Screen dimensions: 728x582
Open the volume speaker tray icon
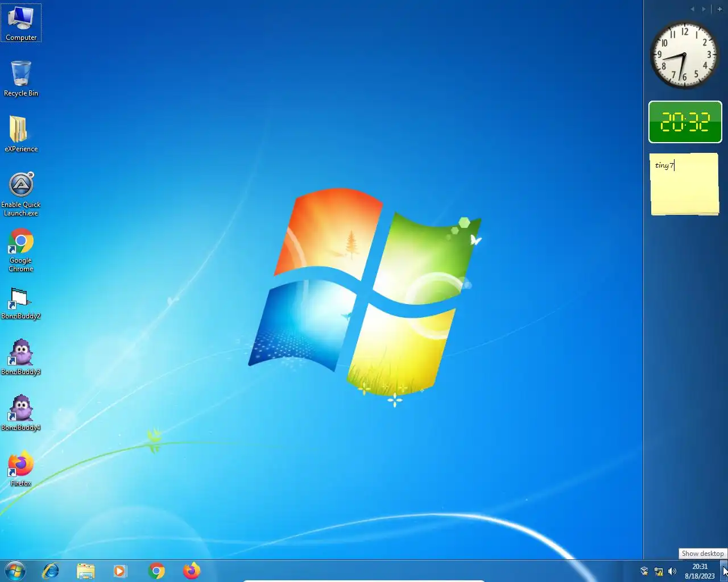pos(672,571)
